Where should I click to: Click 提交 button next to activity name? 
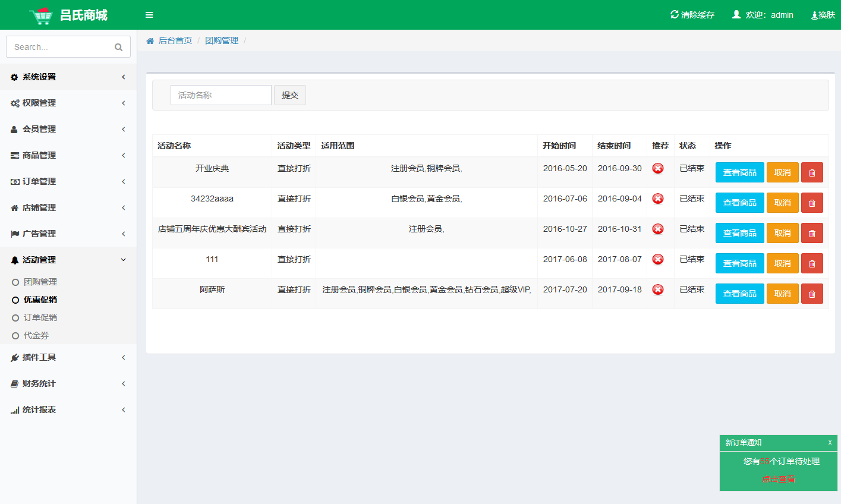click(289, 95)
